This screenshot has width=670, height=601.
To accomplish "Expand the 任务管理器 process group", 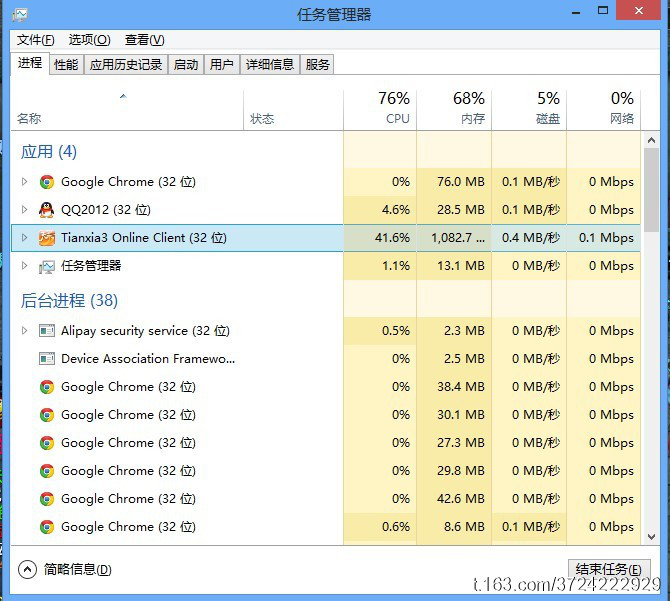I will pyautogui.click(x=24, y=266).
